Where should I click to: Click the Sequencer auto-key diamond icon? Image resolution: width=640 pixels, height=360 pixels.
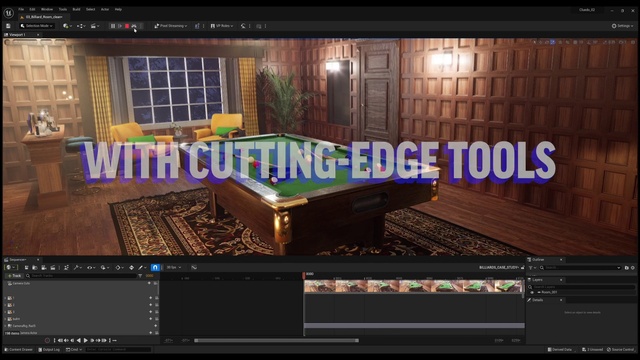(x=131, y=267)
